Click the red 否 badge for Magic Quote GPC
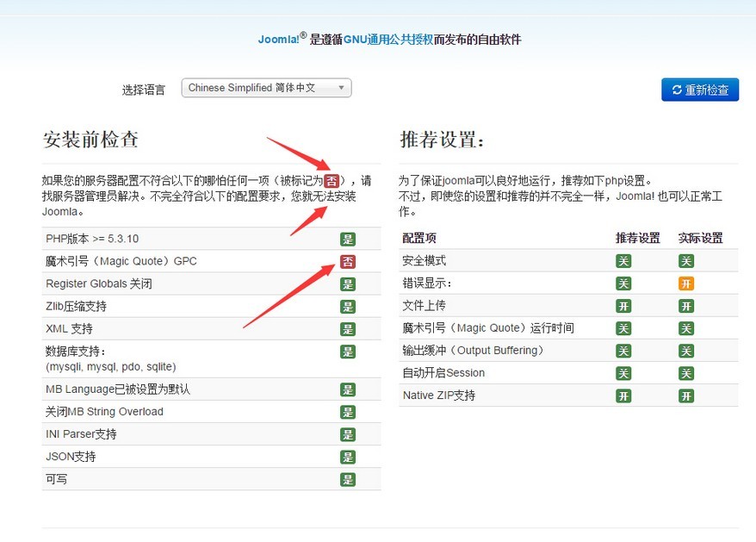The height and width of the screenshot is (542, 756). click(347, 260)
